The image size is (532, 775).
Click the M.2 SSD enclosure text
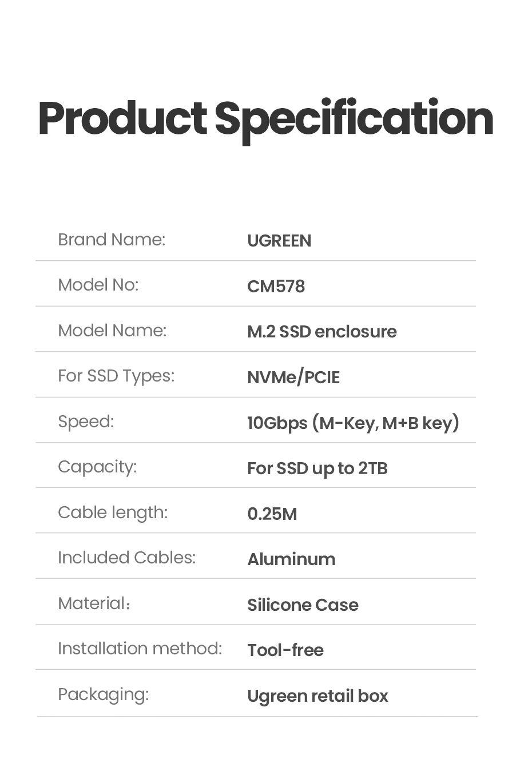[321, 332]
